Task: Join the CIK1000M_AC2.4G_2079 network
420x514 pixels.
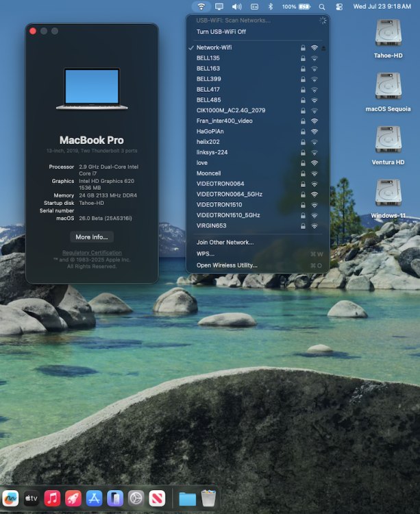Action: pos(258,110)
